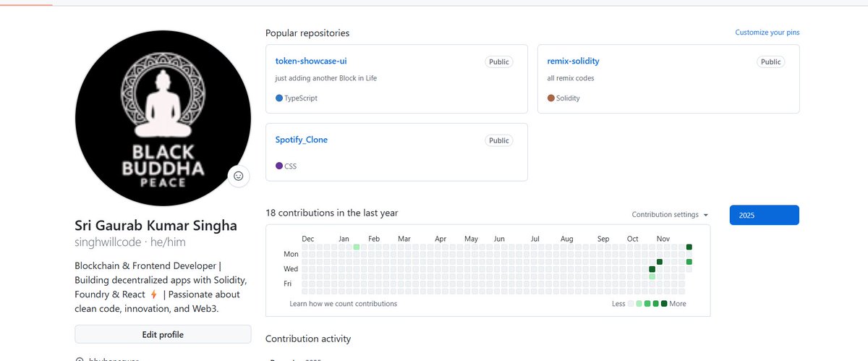This screenshot has height=361, width=868.
Task: Click the light green Thursday cell in November
Action: point(652,276)
